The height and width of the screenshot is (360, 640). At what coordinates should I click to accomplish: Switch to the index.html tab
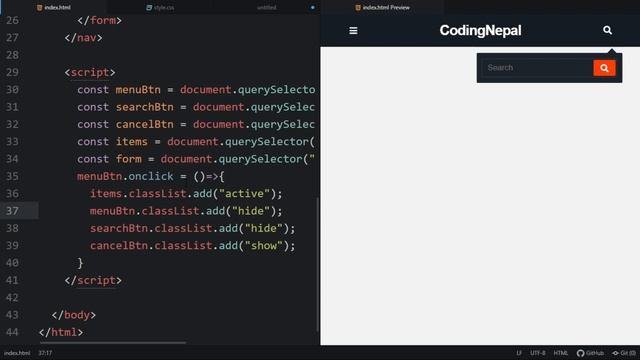pyautogui.click(x=53, y=7)
